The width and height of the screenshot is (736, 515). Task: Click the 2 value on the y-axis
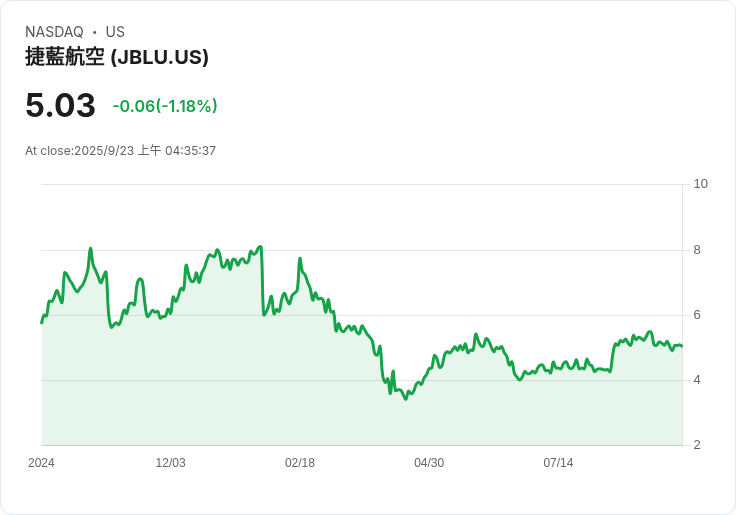tap(697, 445)
